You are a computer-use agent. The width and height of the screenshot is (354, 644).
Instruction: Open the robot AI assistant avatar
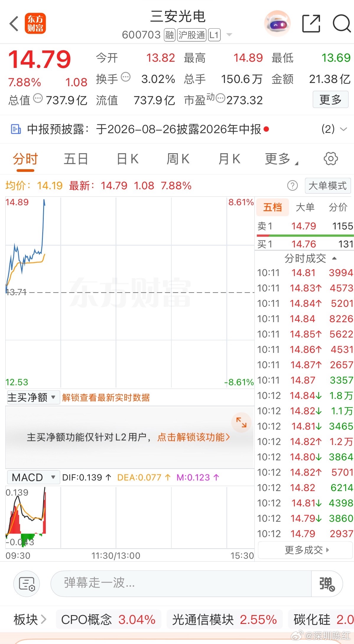point(277,24)
